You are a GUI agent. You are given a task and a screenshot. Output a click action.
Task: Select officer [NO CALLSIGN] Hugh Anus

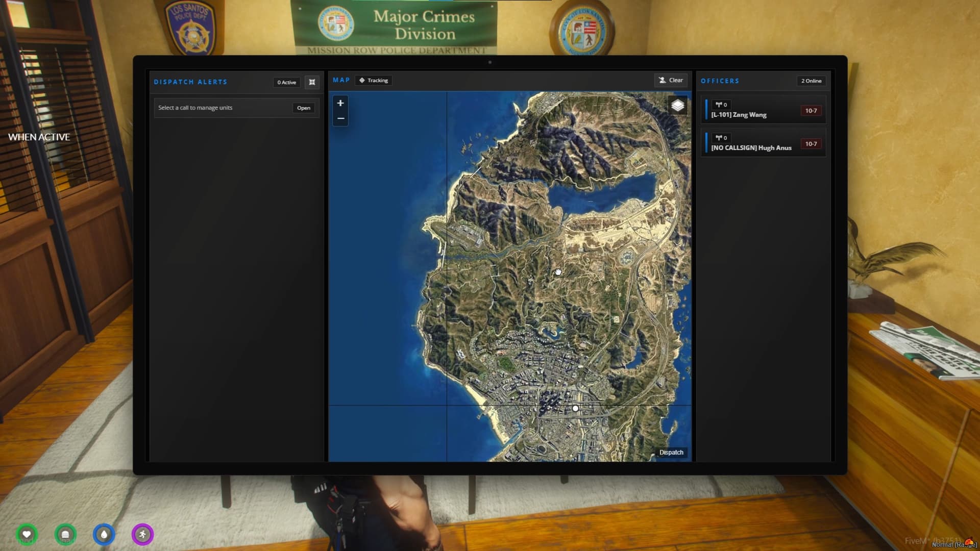pos(764,143)
